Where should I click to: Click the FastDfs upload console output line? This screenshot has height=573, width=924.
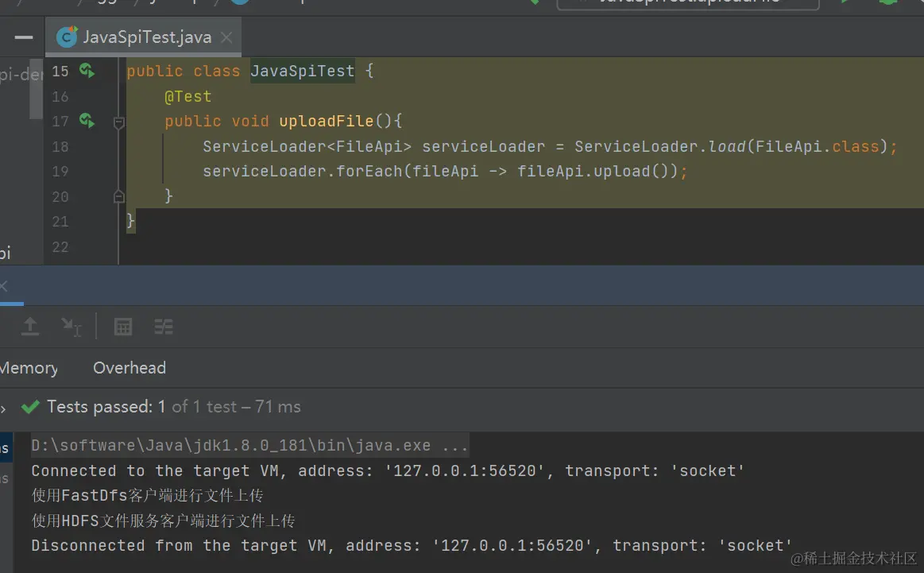click(147, 495)
